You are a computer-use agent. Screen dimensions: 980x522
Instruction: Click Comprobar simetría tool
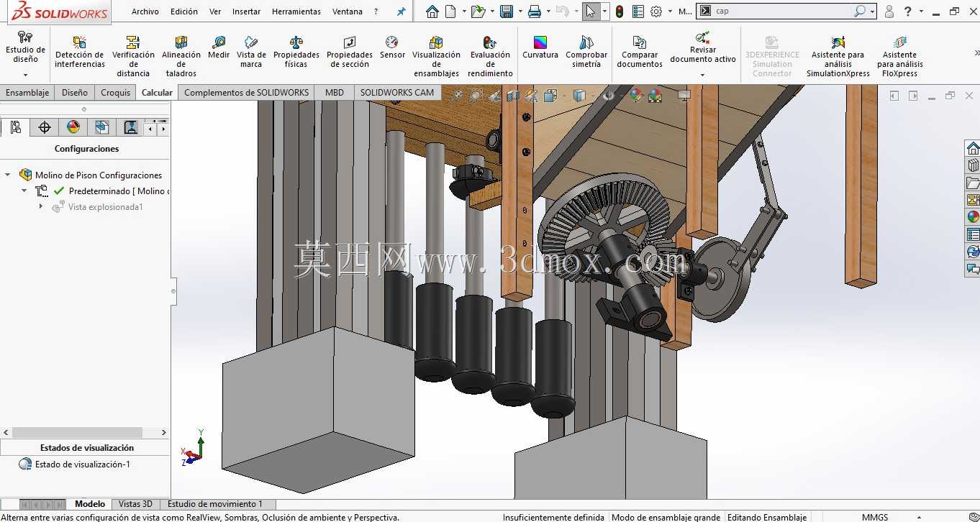coord(586,52)
